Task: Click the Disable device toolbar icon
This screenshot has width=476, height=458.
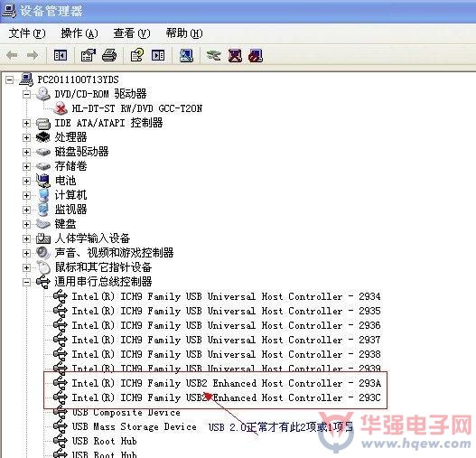Action: click(x=256, y=56)
